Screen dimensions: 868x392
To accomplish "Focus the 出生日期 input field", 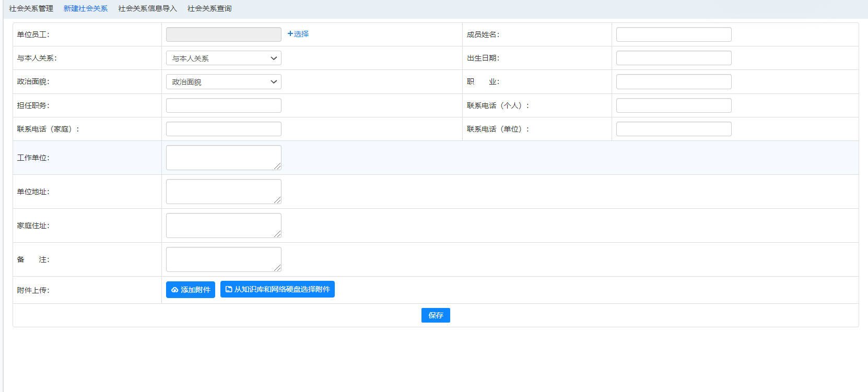I will pos(674,58).
